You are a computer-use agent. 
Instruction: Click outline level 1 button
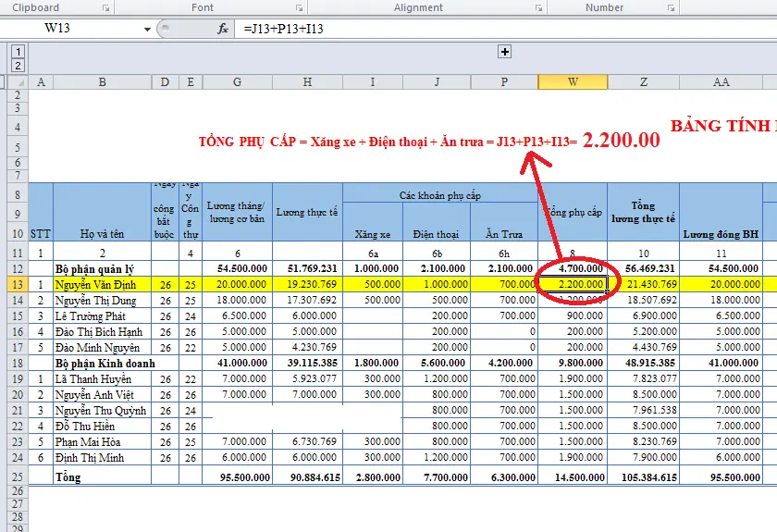[x=18, y=52]
